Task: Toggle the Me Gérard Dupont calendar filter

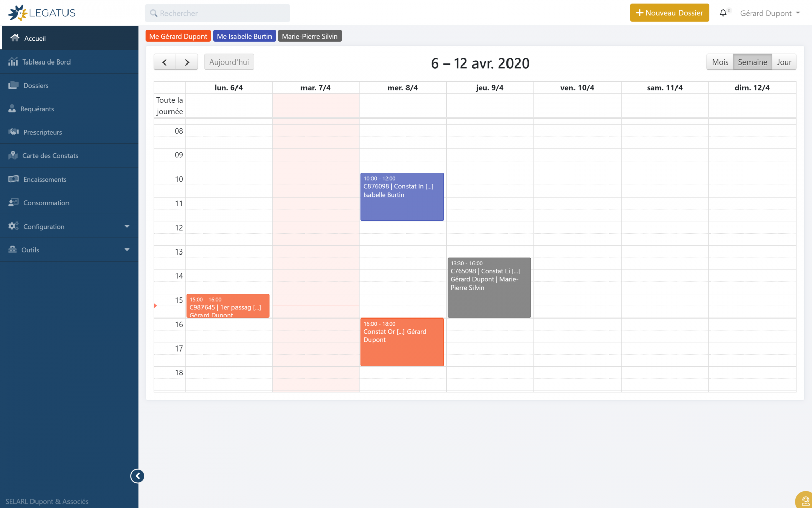Action: tap(178, 36)
